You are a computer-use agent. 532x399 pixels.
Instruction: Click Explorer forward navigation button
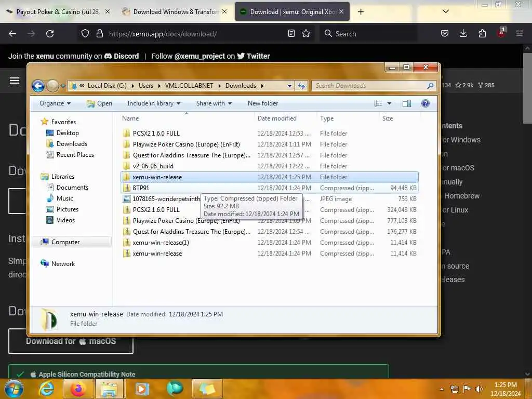52,86
